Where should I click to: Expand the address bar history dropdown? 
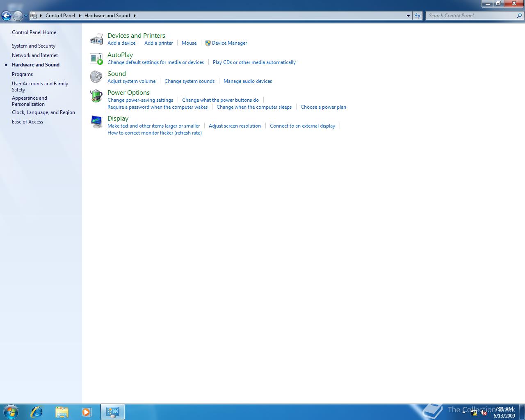tap(408, 16)
